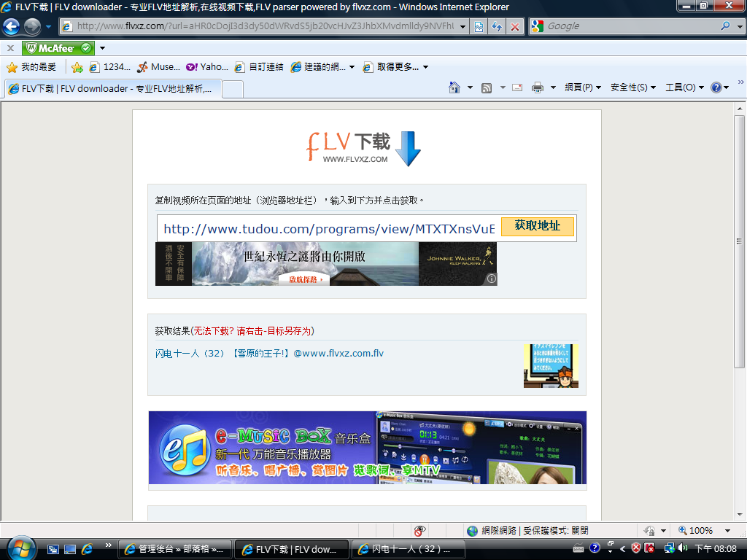
Task: Open the 工具(O) menu
Action: click(684, 87)
